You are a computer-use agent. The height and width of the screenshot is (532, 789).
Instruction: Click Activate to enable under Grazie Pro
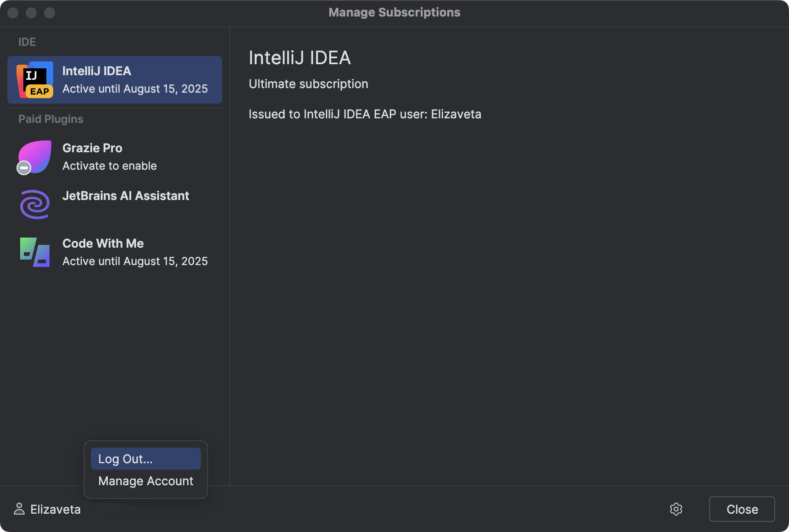point(109,166)
